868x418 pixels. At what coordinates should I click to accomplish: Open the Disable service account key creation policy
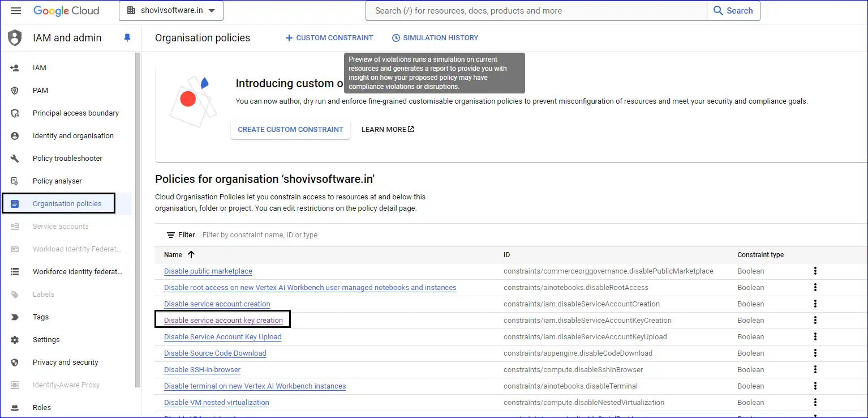pos(223,321)
